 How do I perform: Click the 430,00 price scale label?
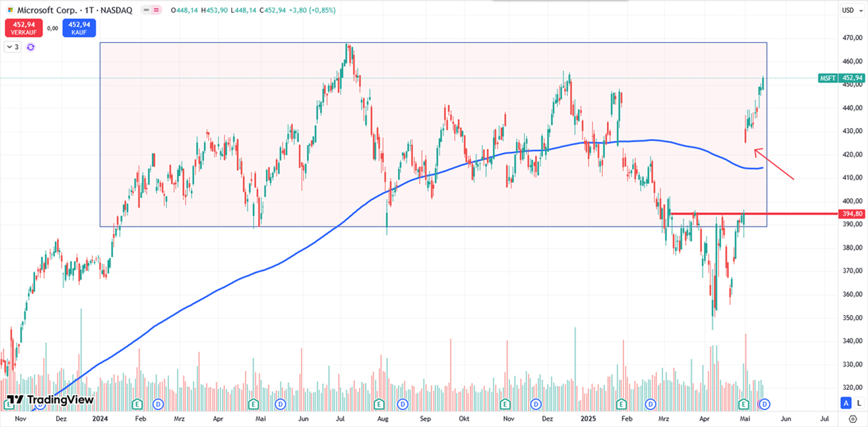coord(851,131)
